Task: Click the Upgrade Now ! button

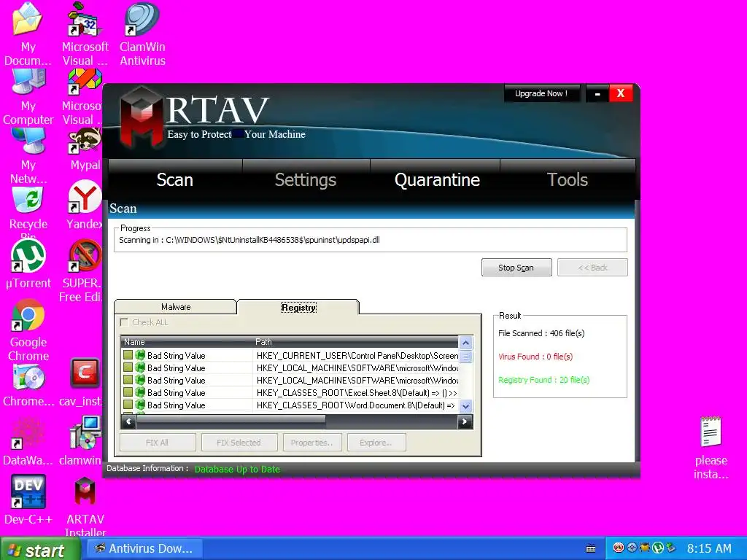Action: point(542,93)
